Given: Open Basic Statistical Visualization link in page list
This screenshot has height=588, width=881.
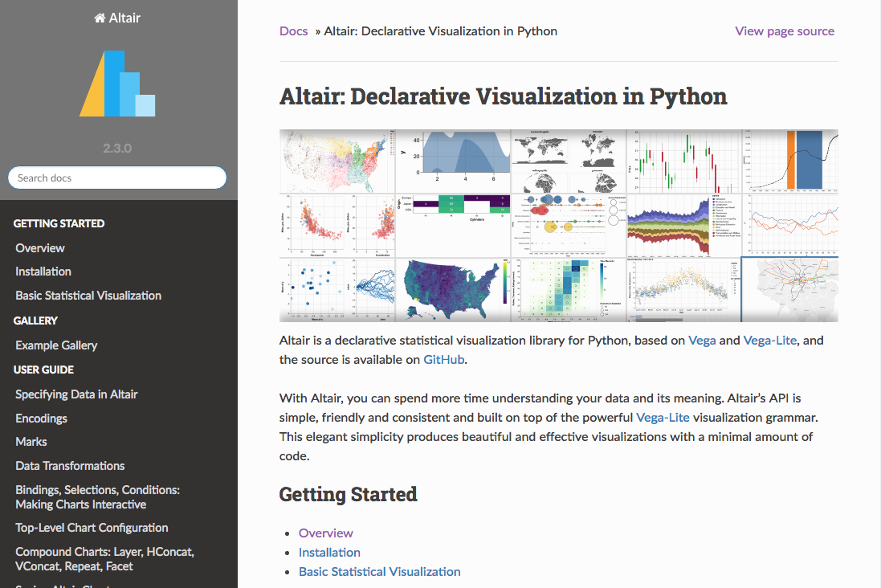Looking at the screenshot, I should (379, 572).
